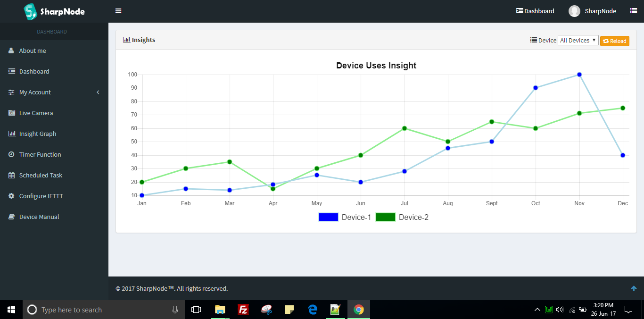Toggle Device-1 blue legend swatch
The image size is (644, 319).
pos(329,217)
